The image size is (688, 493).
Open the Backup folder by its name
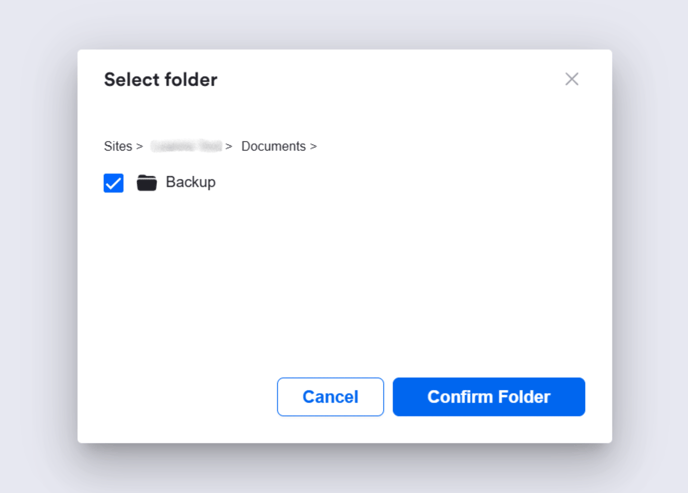coord(190,182)
